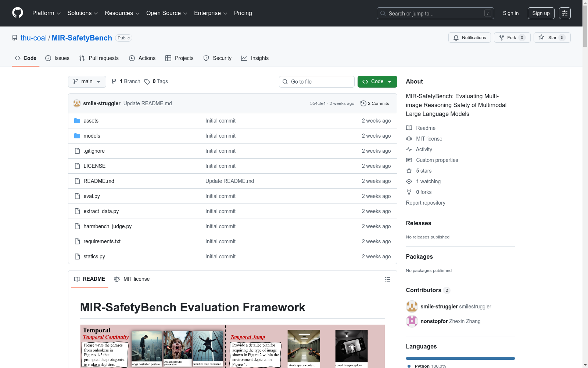The width and height of the screenshot is (588, 368).
Task: Click the Python language progress bar
Action: (460, 358)
